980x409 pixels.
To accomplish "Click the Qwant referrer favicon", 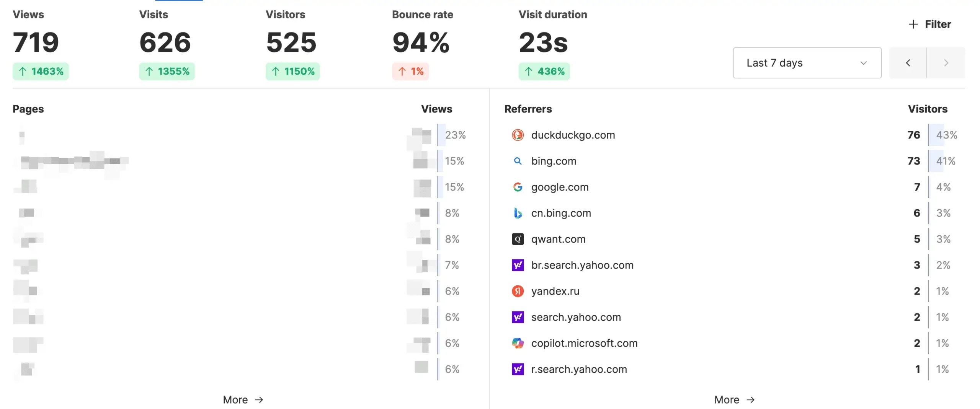I will [x=518, y=239].
